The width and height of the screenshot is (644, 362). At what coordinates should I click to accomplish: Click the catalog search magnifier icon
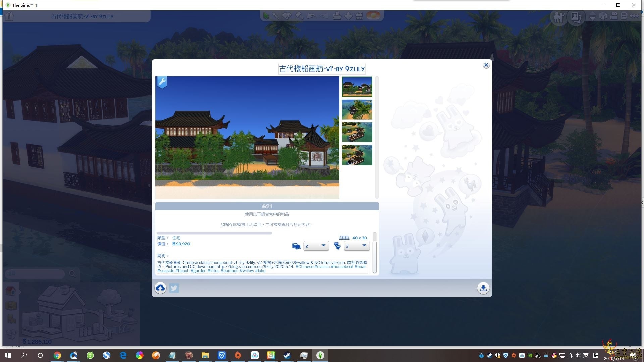72,274
